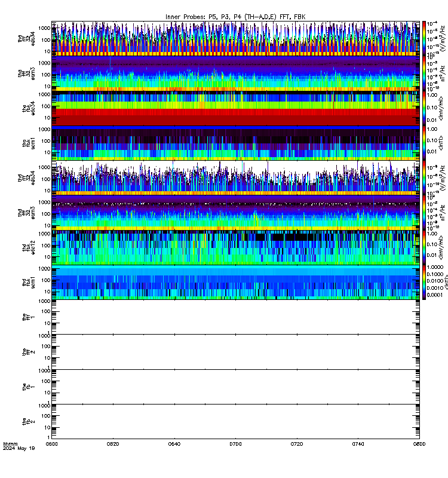Screen dimensions: 448x478
Task: Click inside the empty 'the fb 1' panel
Action: pyautogui.click(x=235, y=387)
